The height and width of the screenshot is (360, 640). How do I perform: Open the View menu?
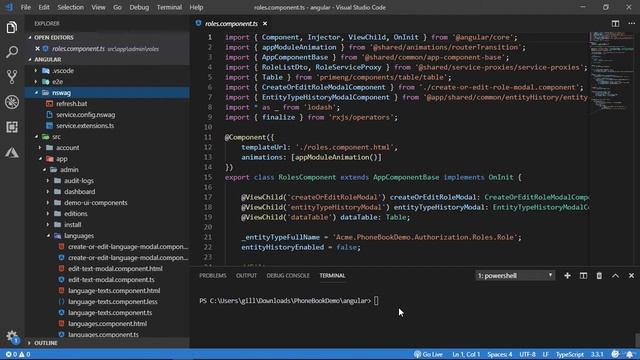(98, 7)
